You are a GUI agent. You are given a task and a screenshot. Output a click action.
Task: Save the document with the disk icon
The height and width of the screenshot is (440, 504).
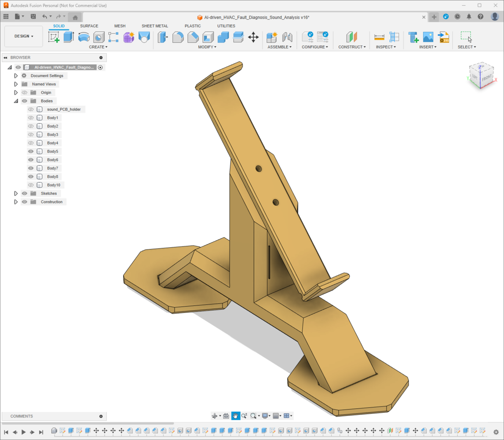click(33, 16)
